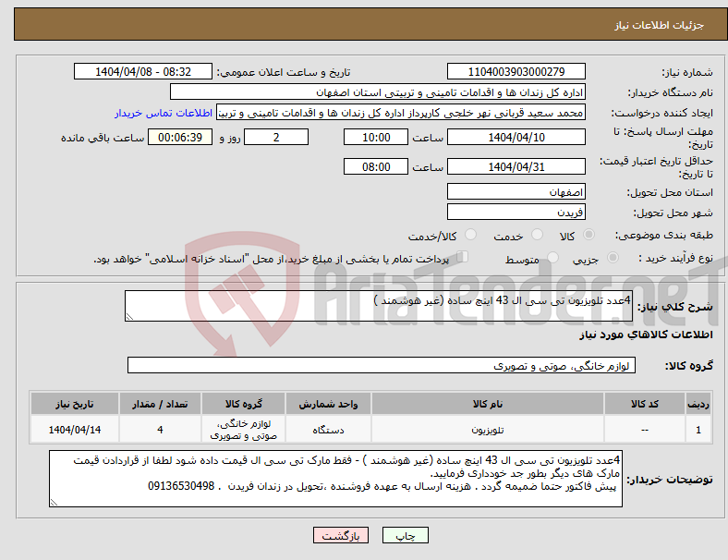
Task: Select the متوسط purchase type radio
Action: pyautogui.click(x=553, y=258)
